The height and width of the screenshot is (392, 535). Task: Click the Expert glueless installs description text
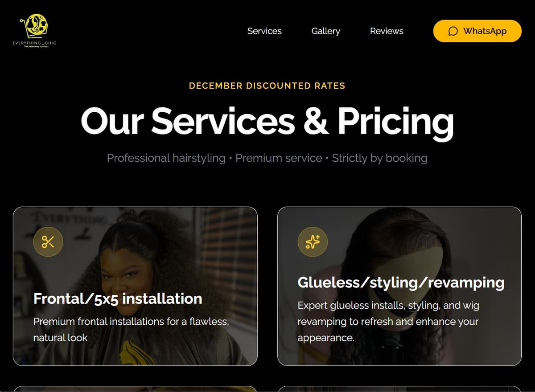click(x=388, y=321)
